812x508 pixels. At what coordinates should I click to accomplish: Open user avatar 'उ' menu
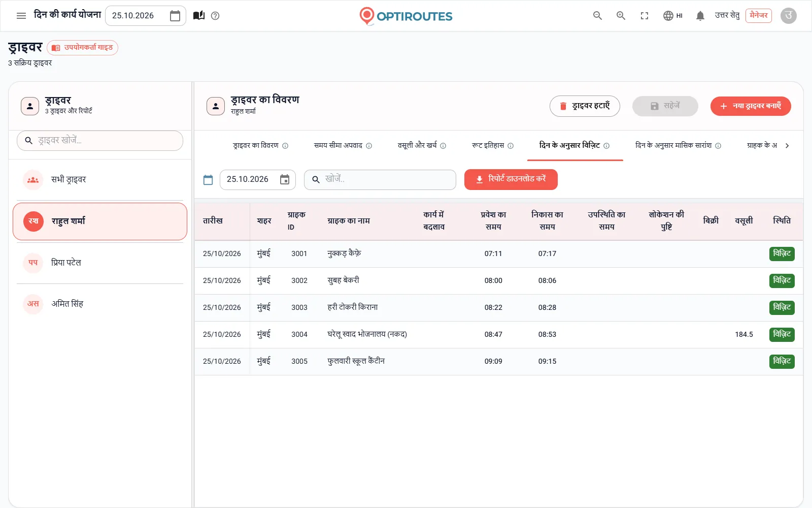(x=788, y=16)
